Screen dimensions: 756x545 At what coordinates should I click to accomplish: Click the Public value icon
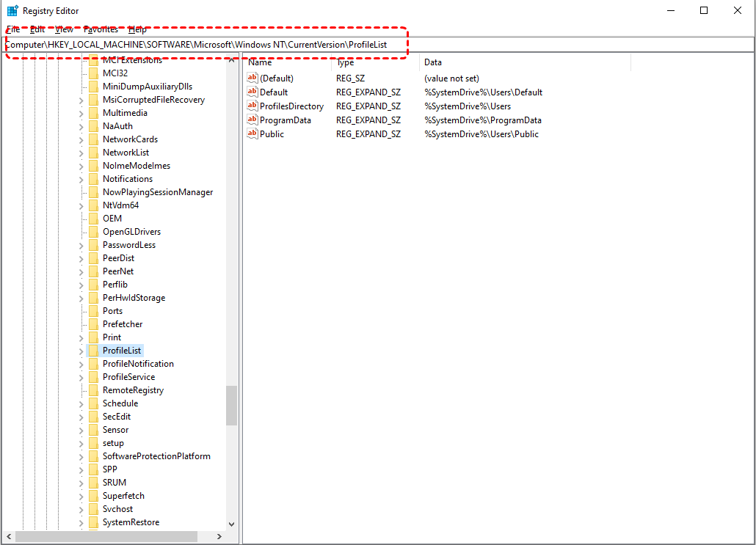click(252, 133)
